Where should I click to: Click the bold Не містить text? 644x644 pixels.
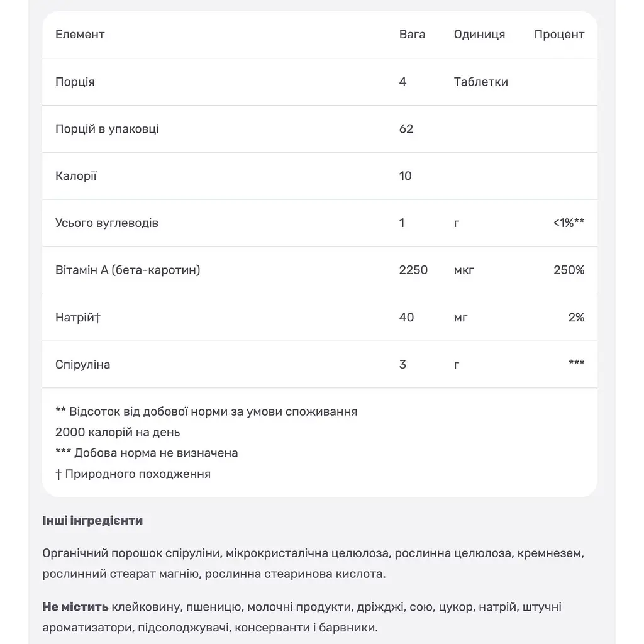click(x=75, y=607)
